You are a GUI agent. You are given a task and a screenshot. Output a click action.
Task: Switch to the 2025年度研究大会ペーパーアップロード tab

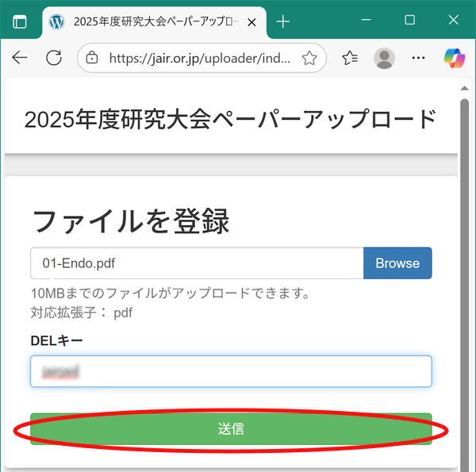(155, 22)
